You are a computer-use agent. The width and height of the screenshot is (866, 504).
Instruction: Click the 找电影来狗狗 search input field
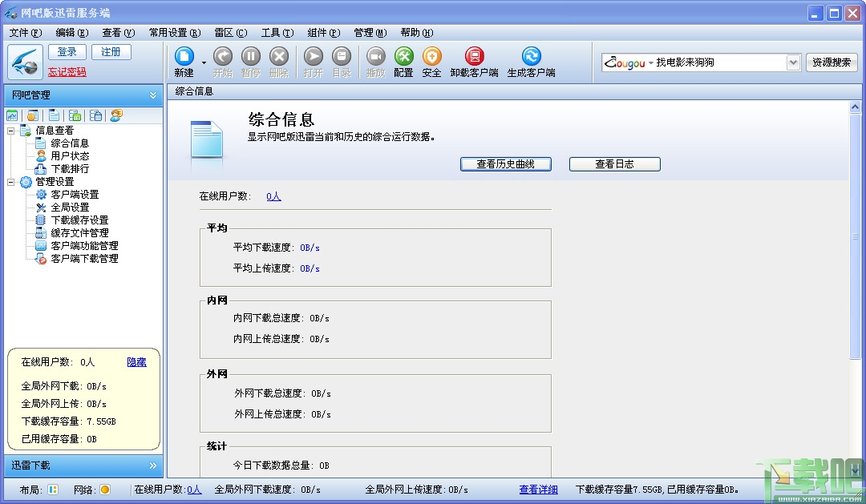click(x=719, y=62)
